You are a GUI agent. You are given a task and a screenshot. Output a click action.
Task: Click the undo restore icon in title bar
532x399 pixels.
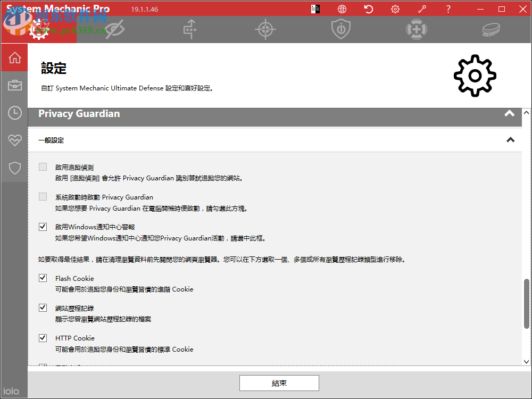(x=368, y=9)
